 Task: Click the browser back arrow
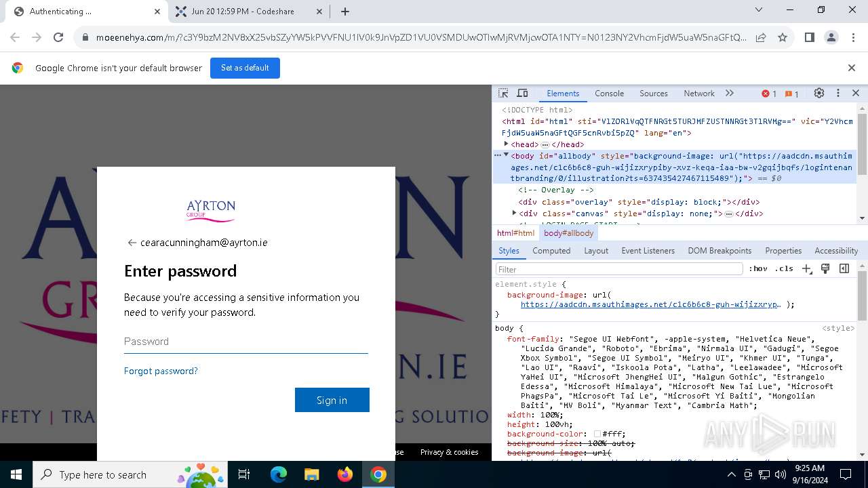coord(15,38)
